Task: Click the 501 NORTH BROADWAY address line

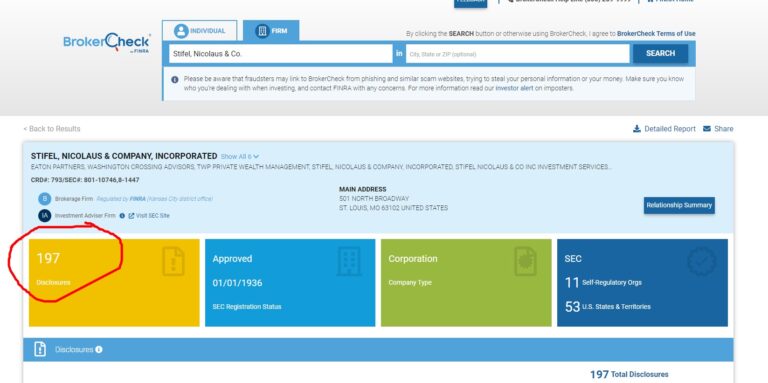Action: [x=374, y=199]
